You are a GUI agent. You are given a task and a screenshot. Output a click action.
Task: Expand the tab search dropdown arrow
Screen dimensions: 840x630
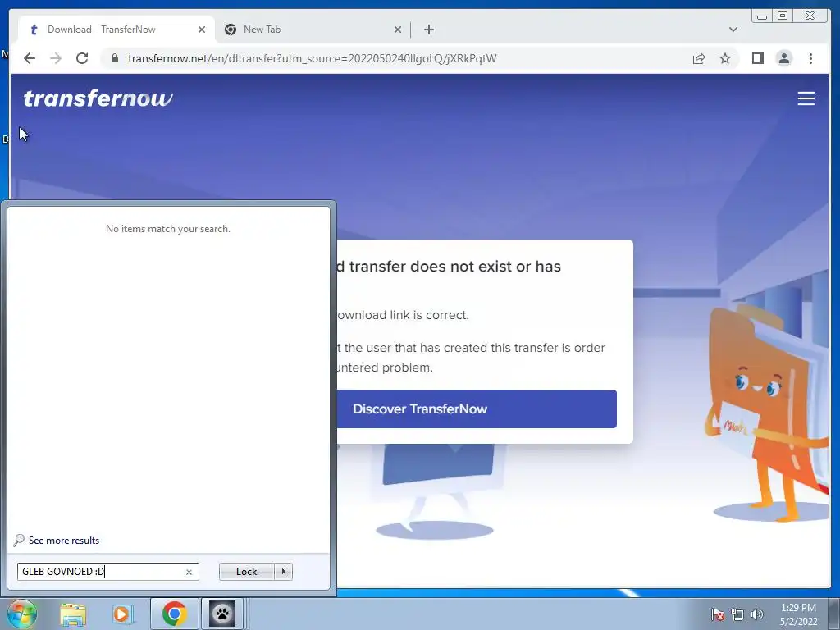[x=733, y=30]
